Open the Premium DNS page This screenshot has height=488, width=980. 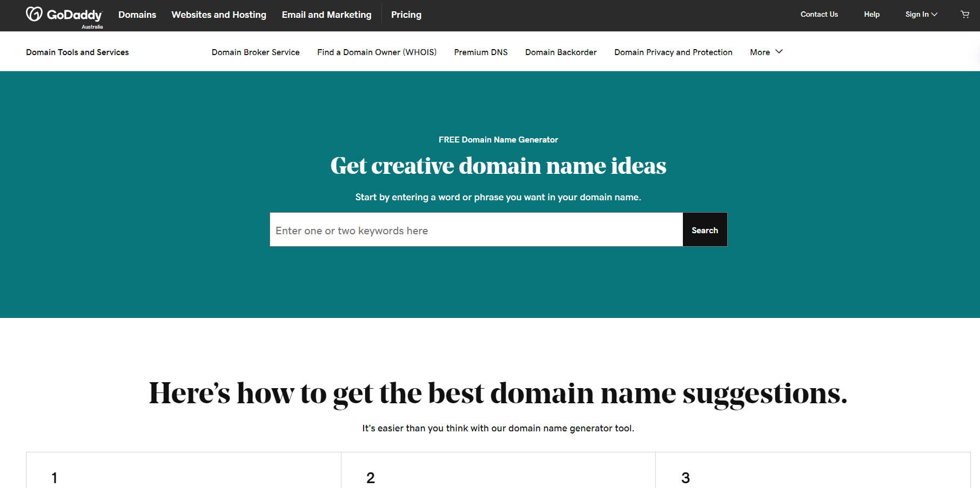(480, 52)
